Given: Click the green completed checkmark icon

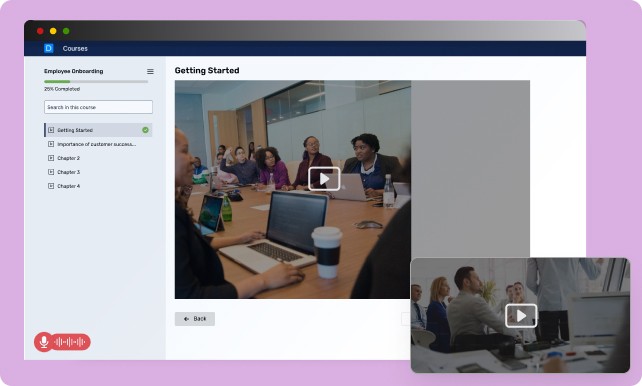Looking at the screenshot, I should (x=145, y=130).
